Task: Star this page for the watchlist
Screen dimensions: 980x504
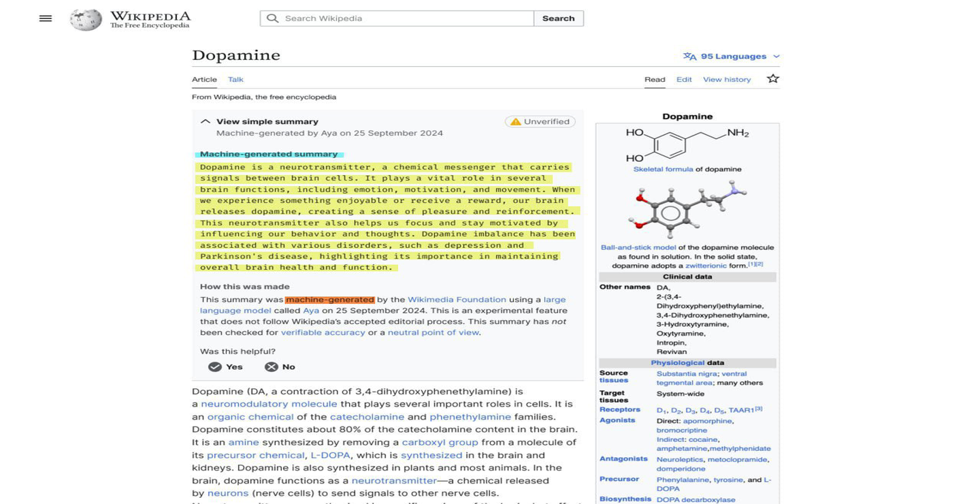Action: tap(772, 79)
